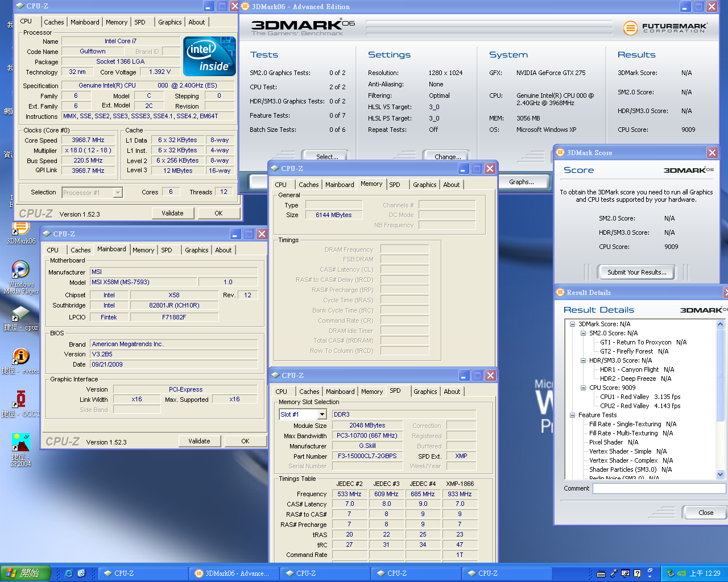The width and height of the screenshot is (728, 582).
Task: Click Submit Your Results... button
Action: (x=637, y=272)
